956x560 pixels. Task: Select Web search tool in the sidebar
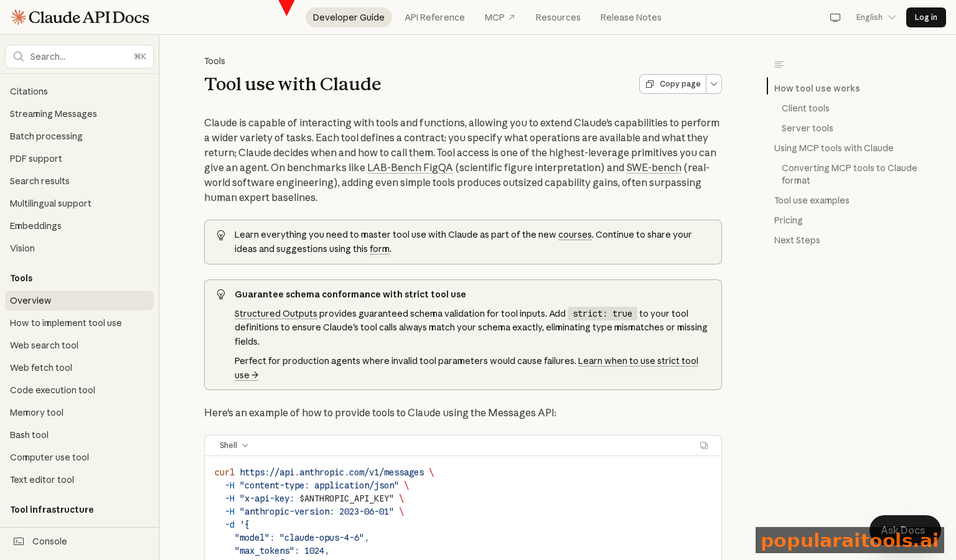point(44,345)
